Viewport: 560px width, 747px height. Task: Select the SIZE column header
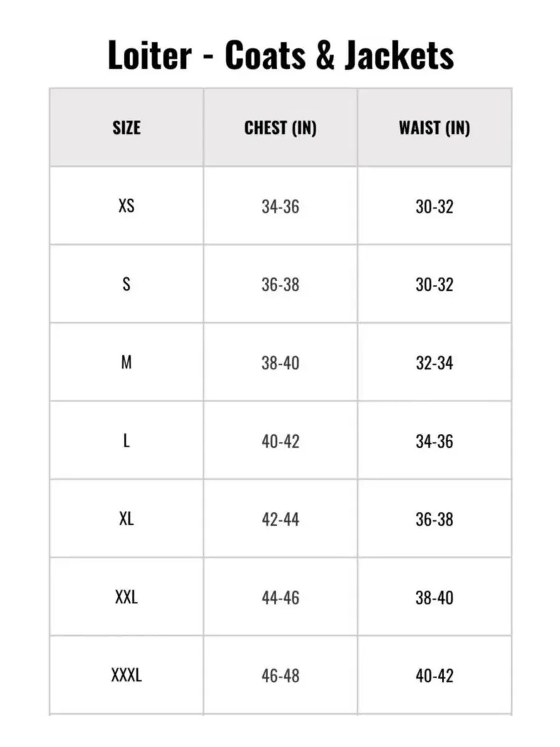coord(126,128)
